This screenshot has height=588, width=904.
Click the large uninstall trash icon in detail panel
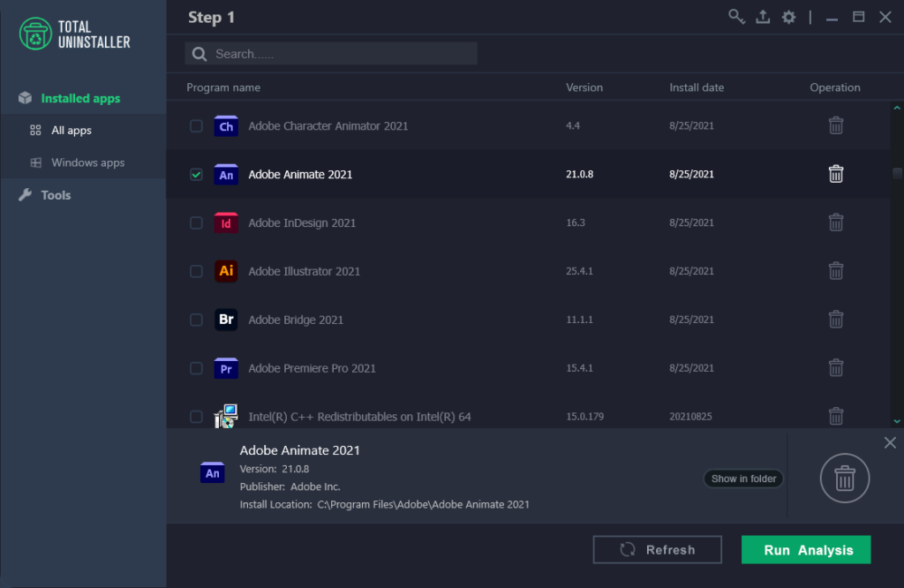(x=844, y=478)
